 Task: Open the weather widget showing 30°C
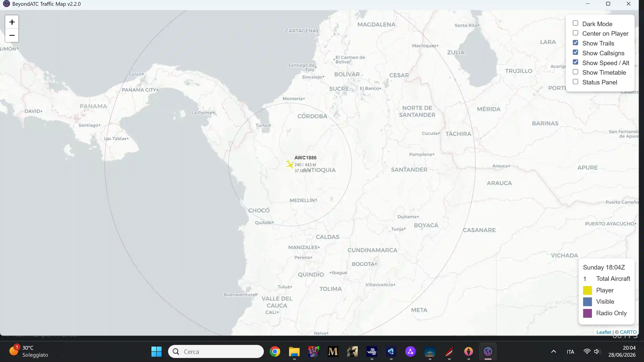tap(29, 351)
